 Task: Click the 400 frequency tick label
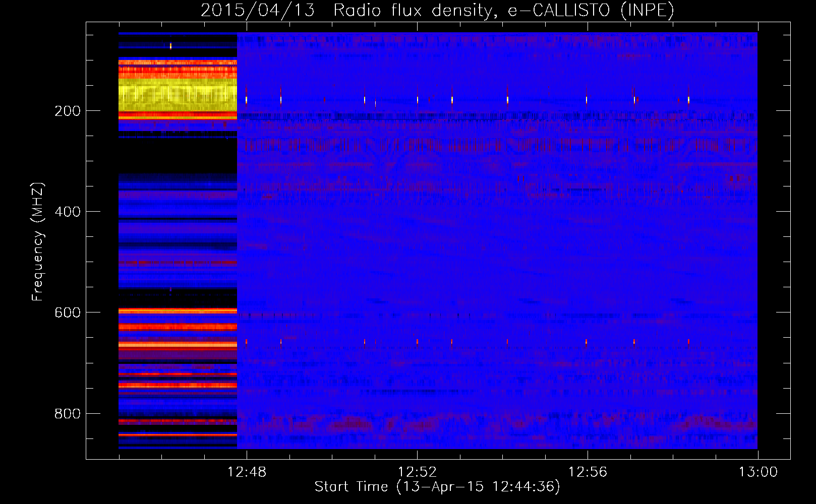click(68, 212)
